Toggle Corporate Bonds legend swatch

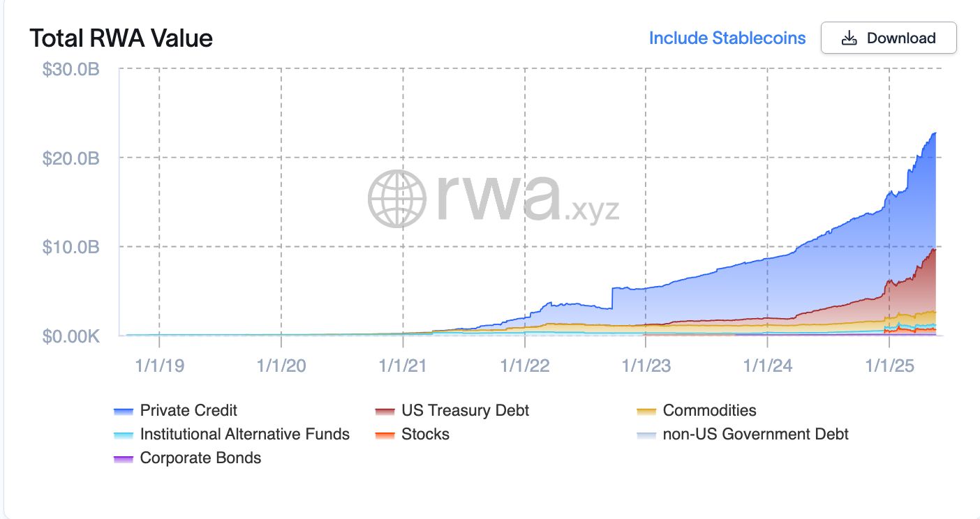click(123, 459)
